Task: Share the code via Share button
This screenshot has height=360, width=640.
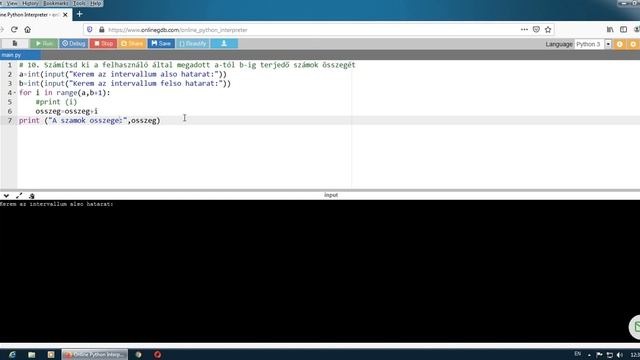Action: point(132,44)
